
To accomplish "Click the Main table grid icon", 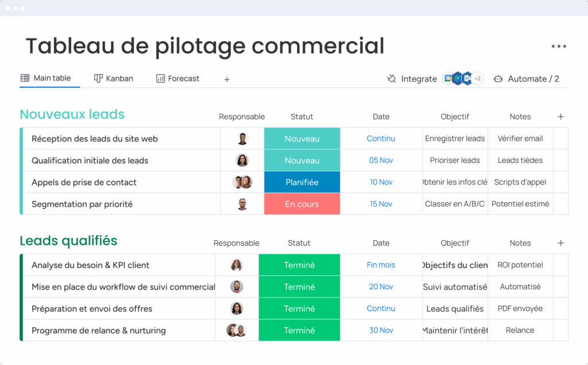I will [25, 78].
